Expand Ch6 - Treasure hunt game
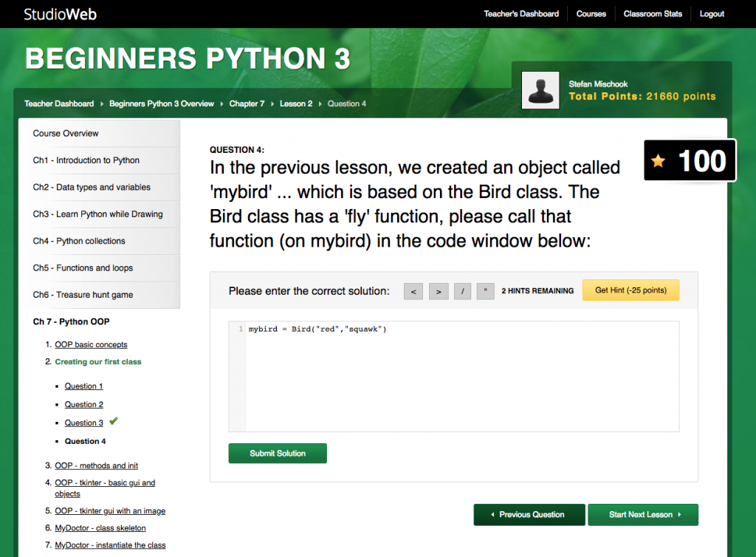The image size is (756, 557). point(83,294)
